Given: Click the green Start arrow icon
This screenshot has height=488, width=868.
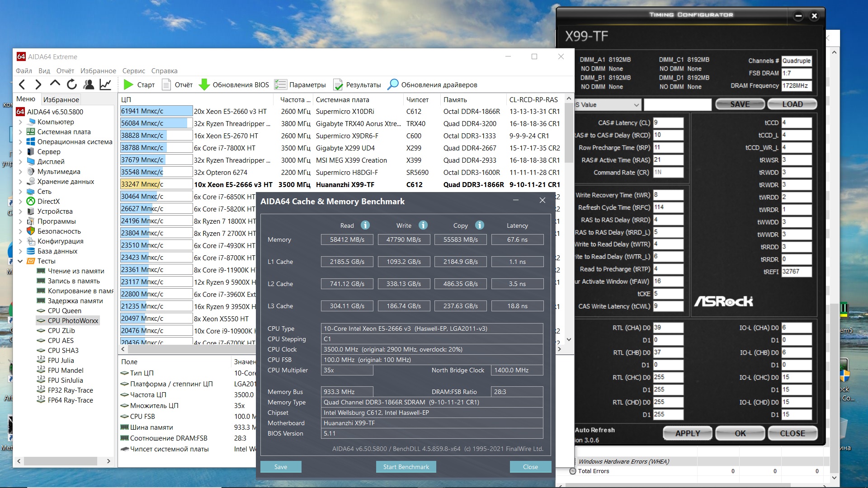Looking at the screenshot, I should click(128, 84).
